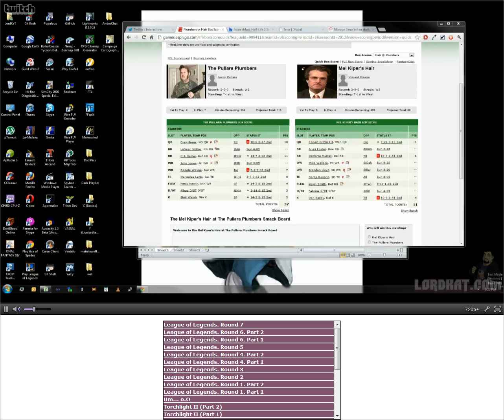Select League of Legends. Round 1. Part 1
Viewport: 504px width, 420px height.
[x=248, y=392]
